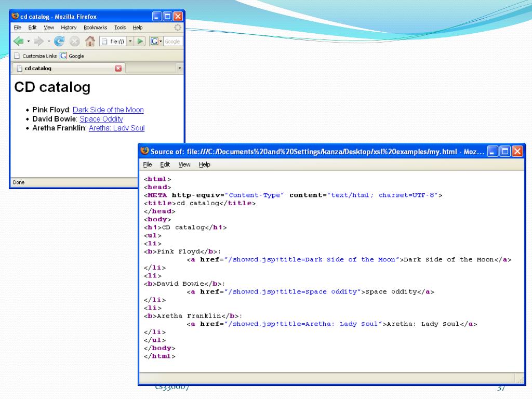
Task: Expand the address bar URL dropdown
Action: pyautogui.click(x=130, y=42)
